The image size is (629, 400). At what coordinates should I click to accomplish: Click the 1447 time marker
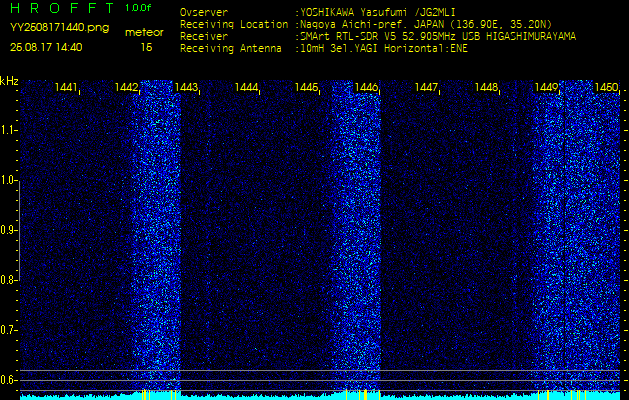(426, 87)
